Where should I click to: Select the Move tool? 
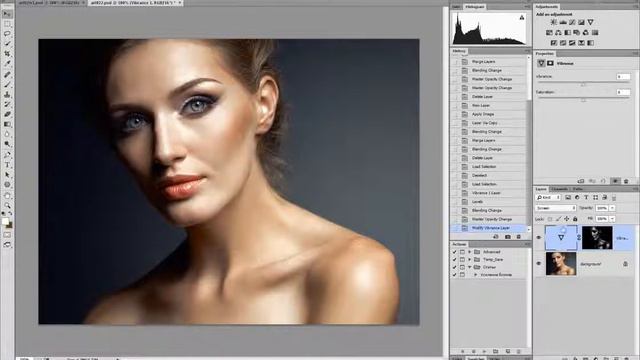(7, 14)
